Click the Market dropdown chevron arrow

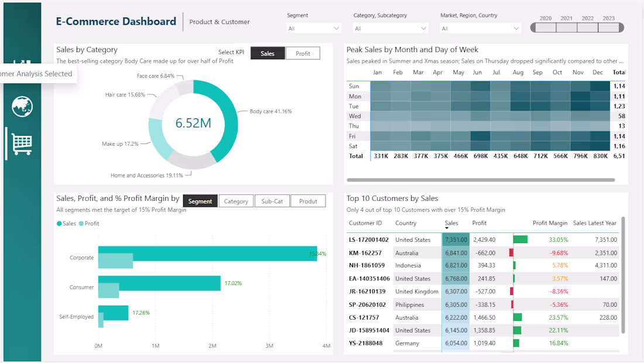(516, 28)
